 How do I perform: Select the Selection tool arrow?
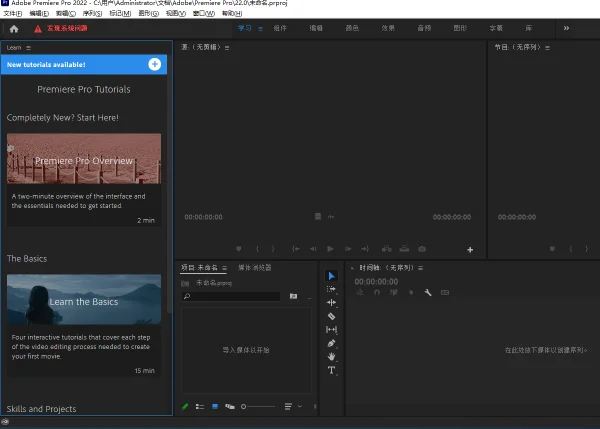[331, 276]
